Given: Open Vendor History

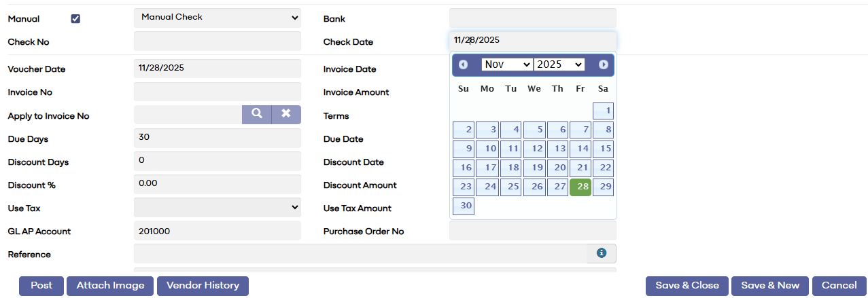Looking at the screenshot, I should click(x=203, y=286).
